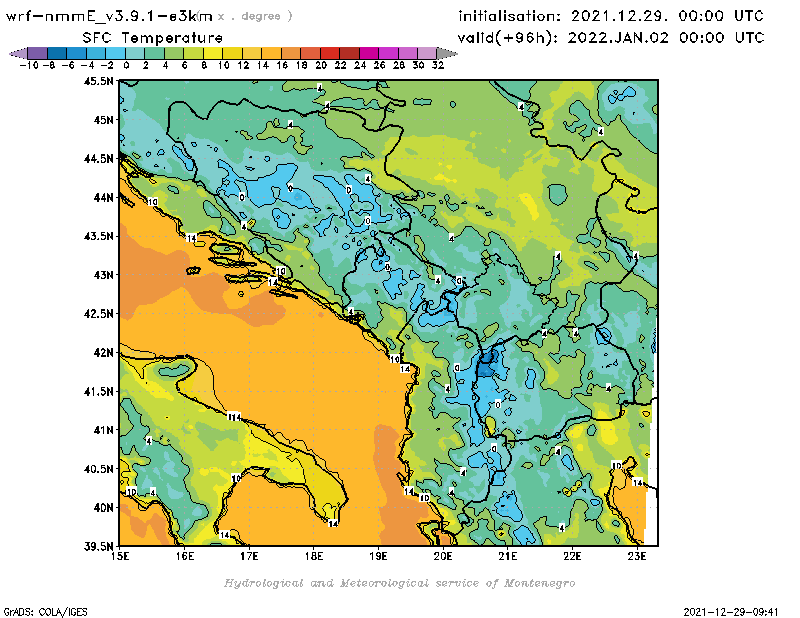Click the '41N' latitude label
800x618 pixels.
point(104,430)
